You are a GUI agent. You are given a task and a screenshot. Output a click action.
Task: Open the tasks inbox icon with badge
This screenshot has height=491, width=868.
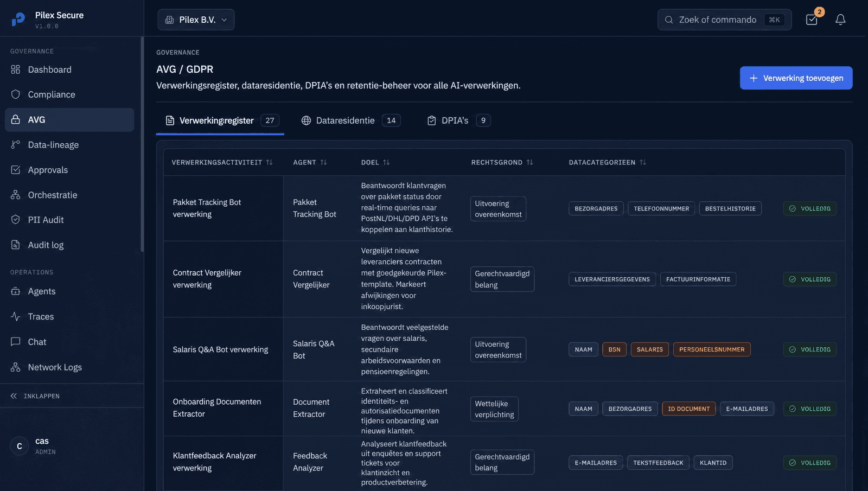pyautogui.click(x=812, y=20)
